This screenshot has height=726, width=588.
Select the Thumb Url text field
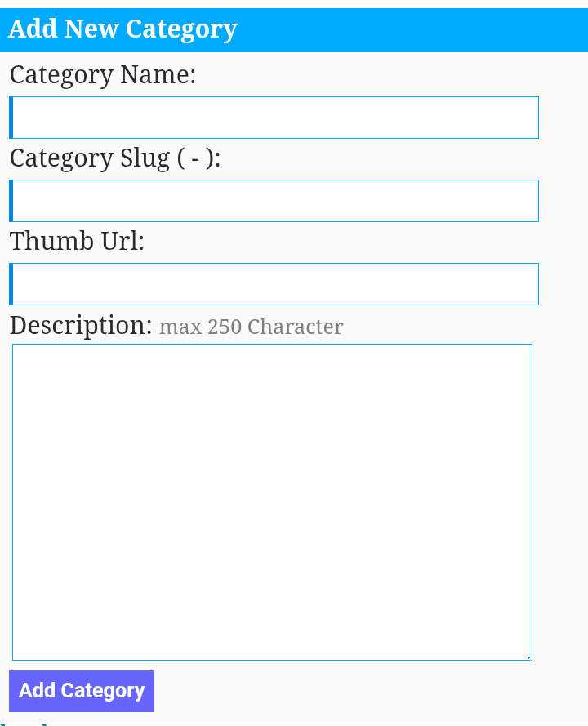[274, 284]
